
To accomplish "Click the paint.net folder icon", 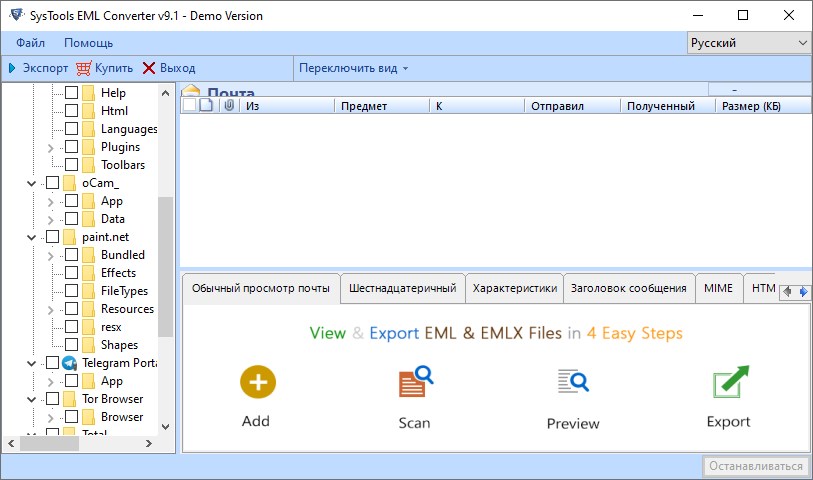I will 69,237.
